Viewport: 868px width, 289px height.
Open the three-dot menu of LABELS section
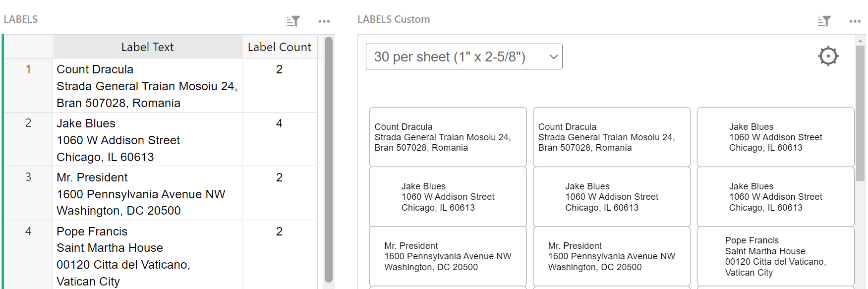[324, 21]
